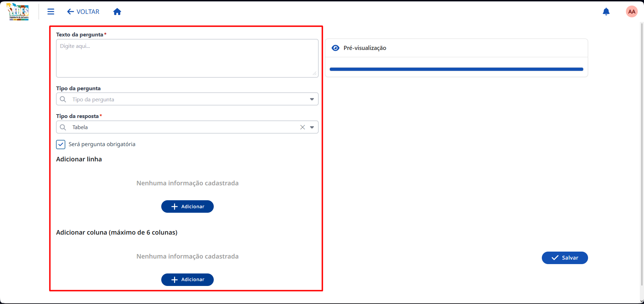This screenshot has height=304, width=644.
Task: Click the page vertical scrollbar
Action: 642,154
